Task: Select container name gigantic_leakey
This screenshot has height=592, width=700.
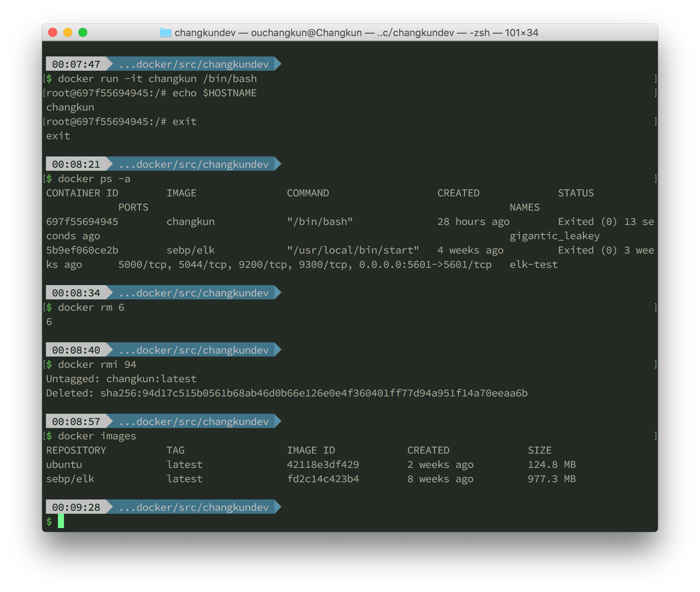Action: pos(554,236)
